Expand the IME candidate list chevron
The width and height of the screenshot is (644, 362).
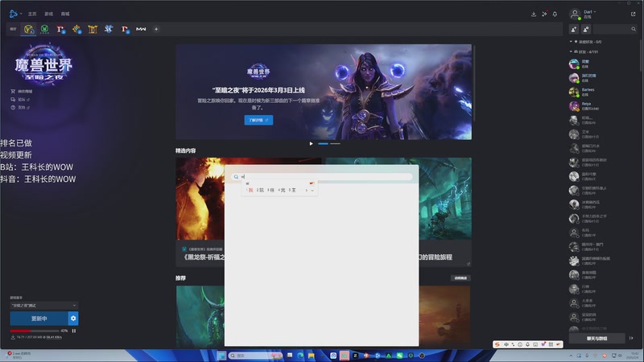pyautogui.click(x=312, y=191)
